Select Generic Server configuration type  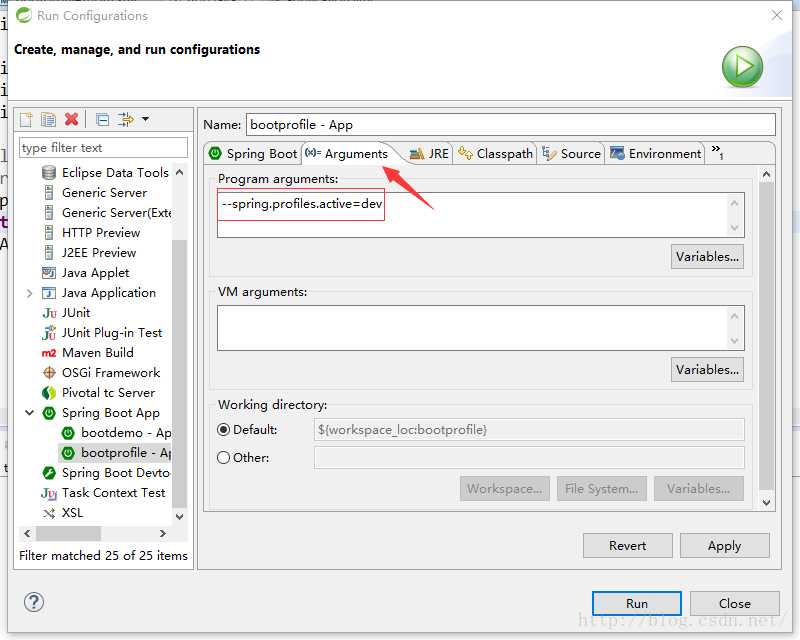point(104,192)
